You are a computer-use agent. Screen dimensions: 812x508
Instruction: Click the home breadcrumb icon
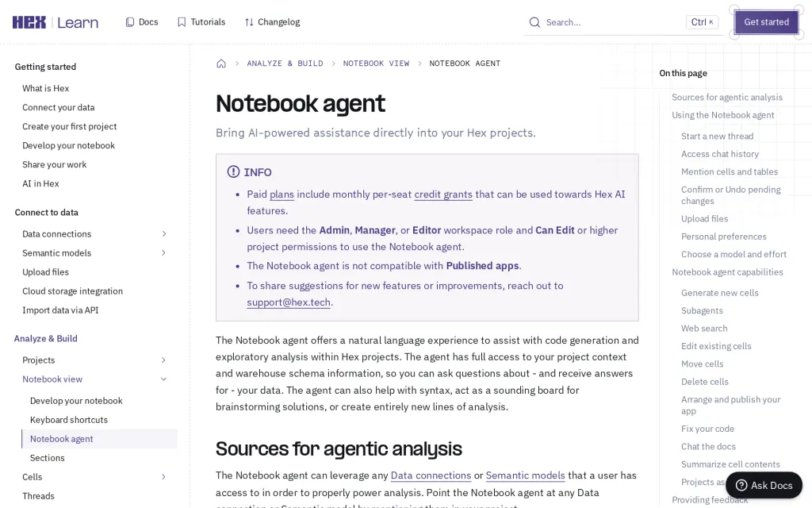coord(221,63)
